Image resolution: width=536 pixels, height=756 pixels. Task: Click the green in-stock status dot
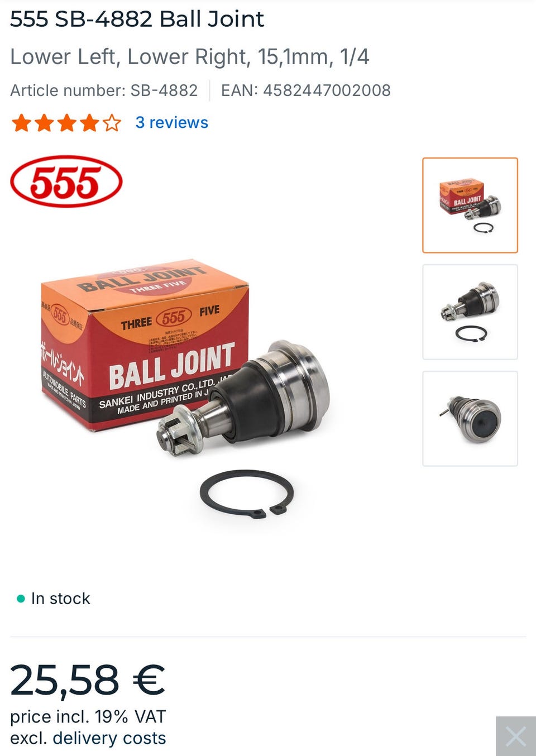click(x=21, y=599)
